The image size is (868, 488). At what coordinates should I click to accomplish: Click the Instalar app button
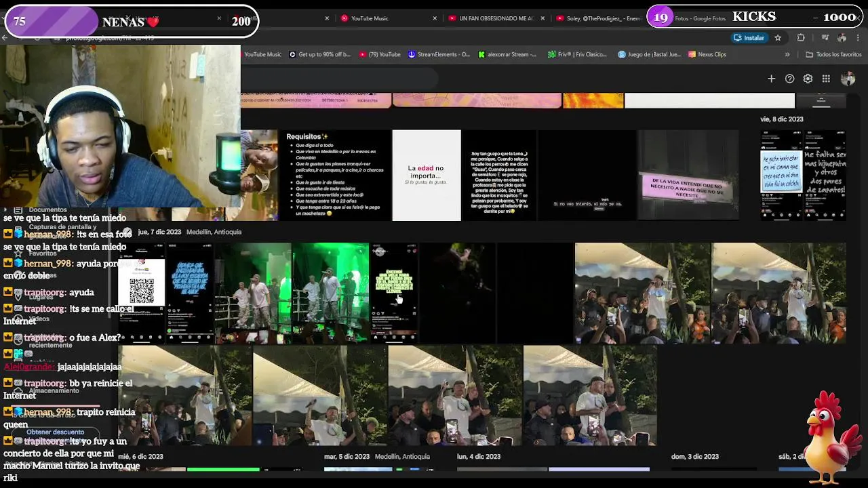(749, 38)
